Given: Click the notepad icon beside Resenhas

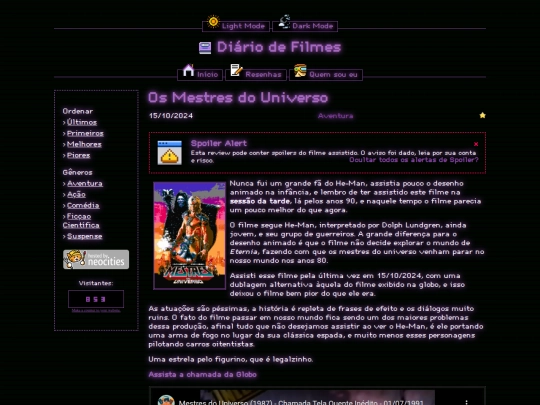Looking at the screenshot, I should coord(236,70).
